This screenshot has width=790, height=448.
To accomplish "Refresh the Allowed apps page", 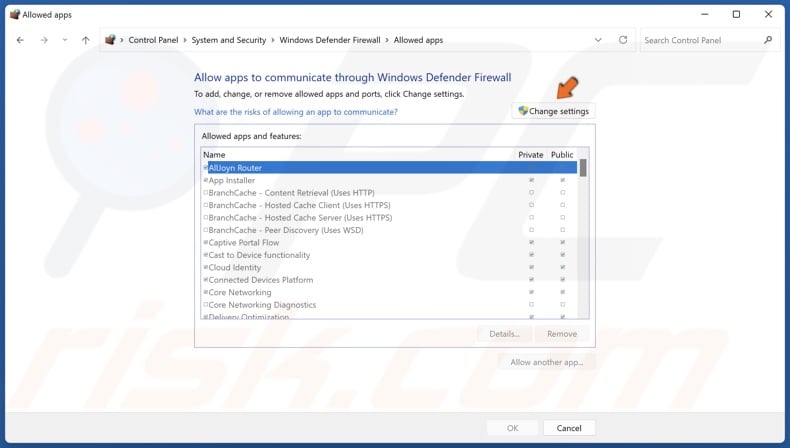I will 623,40.
